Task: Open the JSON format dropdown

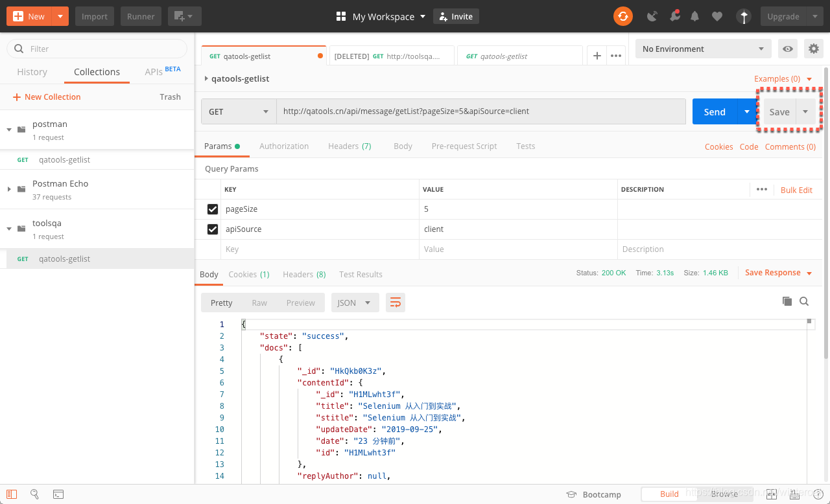Action: (x=355, y=303)
